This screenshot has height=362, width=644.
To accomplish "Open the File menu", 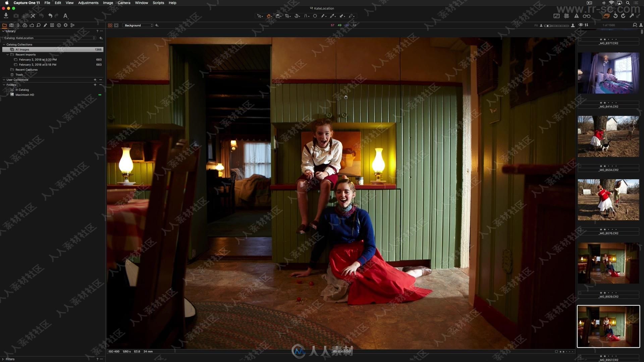I will click(47, 3).
